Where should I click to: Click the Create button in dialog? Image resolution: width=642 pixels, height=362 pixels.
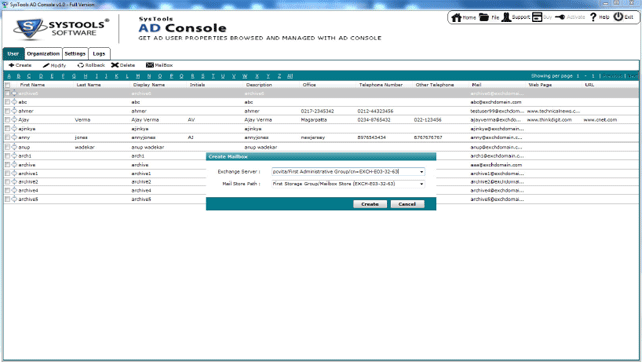[x=370, y=204]
